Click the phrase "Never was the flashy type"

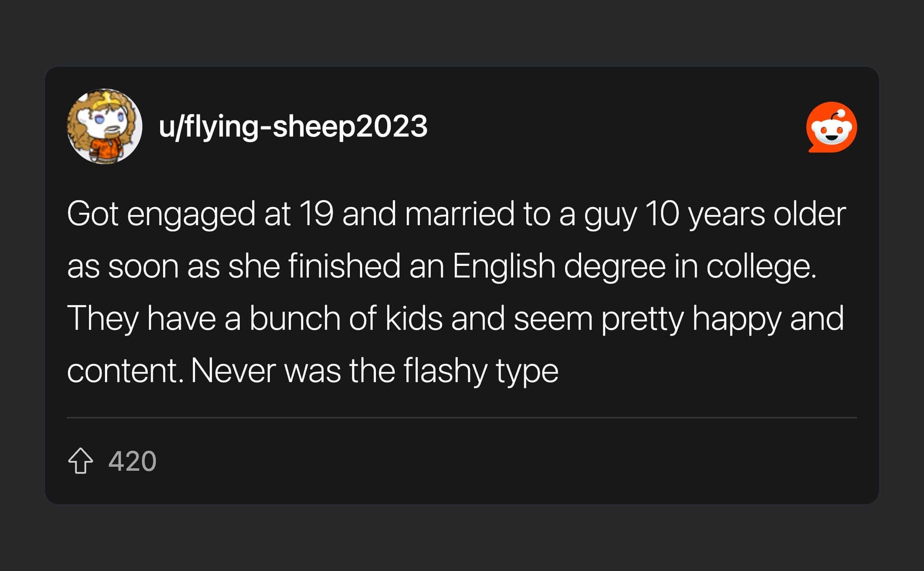pyautogui.click(x=374, y=371)
